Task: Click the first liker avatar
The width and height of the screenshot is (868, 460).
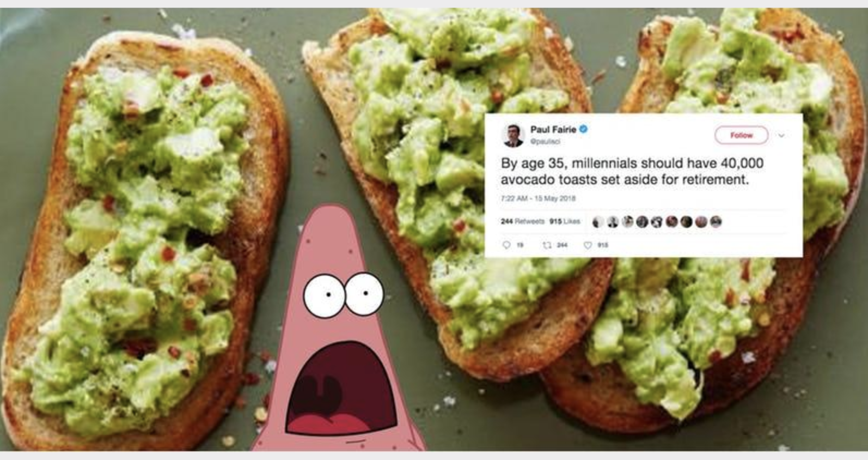Action: click(598, 222)
